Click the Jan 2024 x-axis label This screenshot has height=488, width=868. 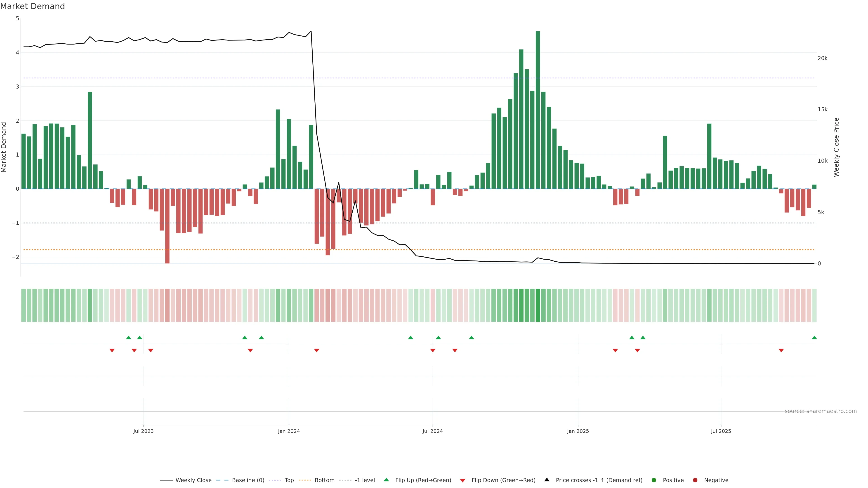[x=289, y=431]
